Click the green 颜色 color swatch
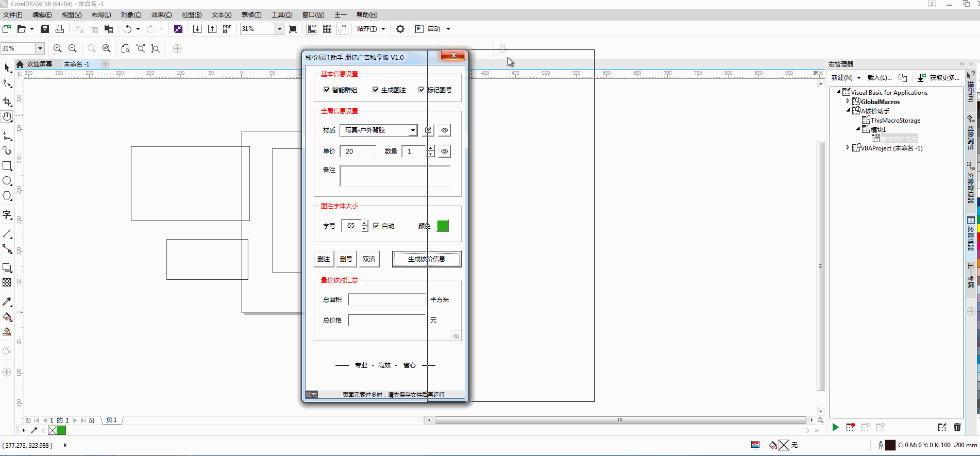 click(x=443, y=226)
